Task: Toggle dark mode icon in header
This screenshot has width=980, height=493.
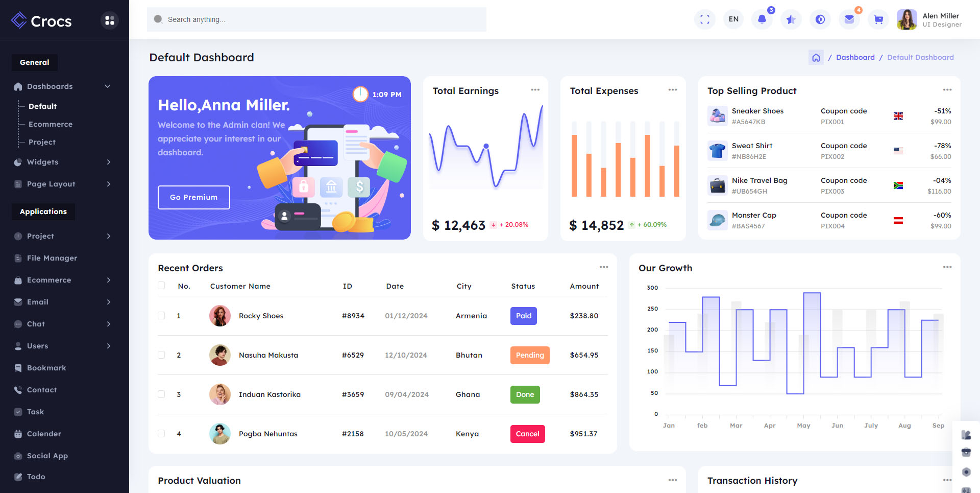Action: click(x=820, y=19)
